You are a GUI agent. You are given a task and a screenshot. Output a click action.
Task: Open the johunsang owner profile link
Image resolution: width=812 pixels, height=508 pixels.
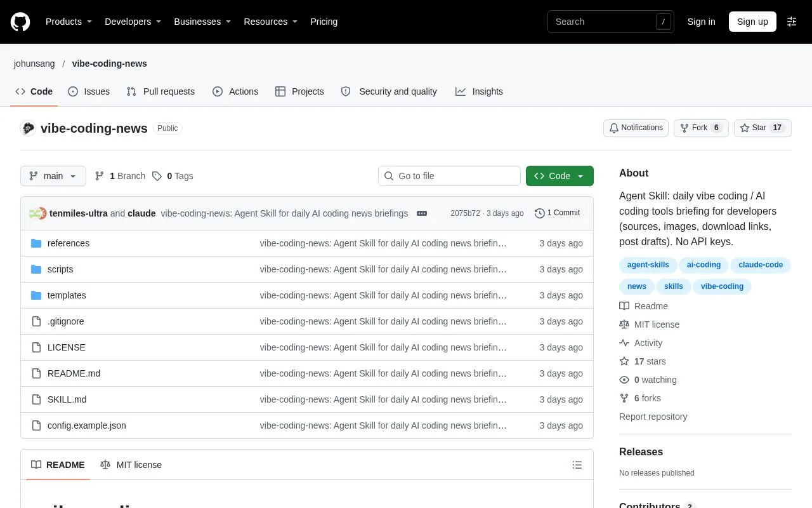click(34, 63)
